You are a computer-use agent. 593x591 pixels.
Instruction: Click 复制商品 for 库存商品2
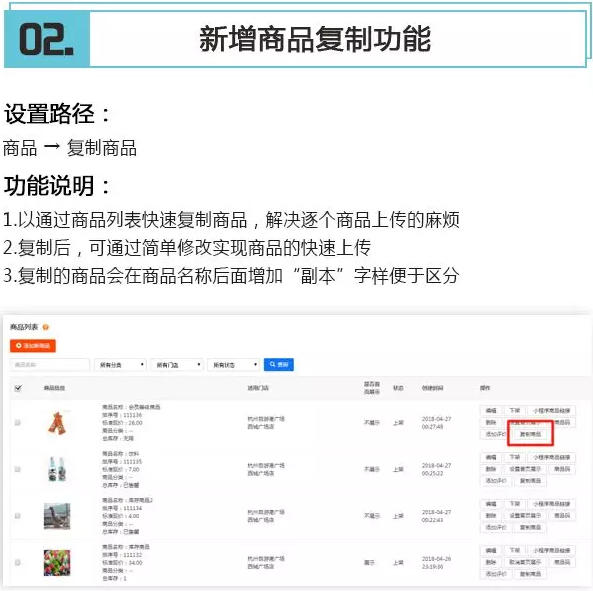click(530, 527)
